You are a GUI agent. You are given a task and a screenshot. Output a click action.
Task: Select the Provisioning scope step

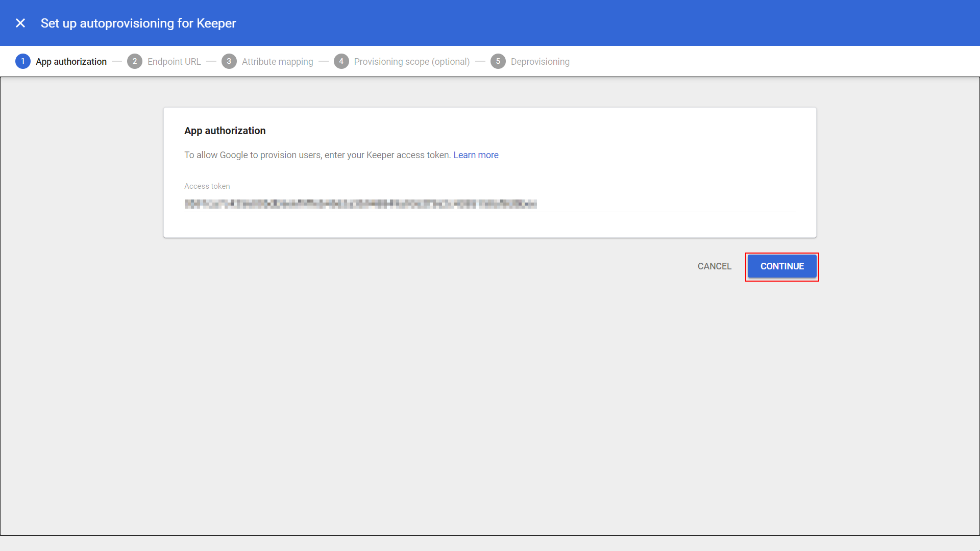tap(412, 61)
